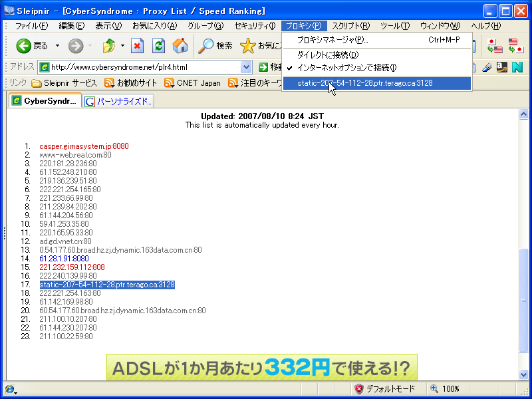Stop page loading with red X icon
532x399 pixels.
[x=138, y=46]
